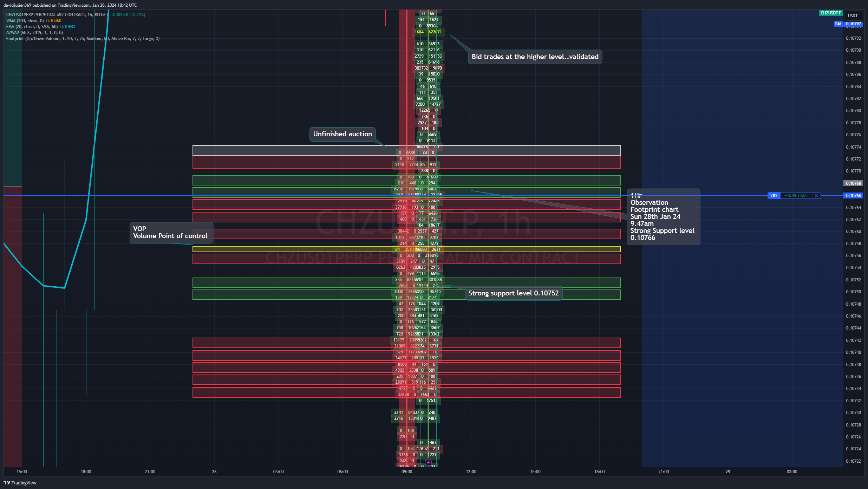Close the position with the X button
The image size is (868, 489).
point(816,196)
